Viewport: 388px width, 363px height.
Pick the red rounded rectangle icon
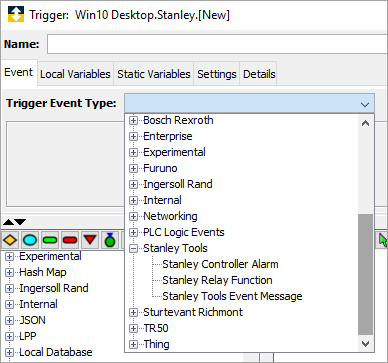click(70, 240)
